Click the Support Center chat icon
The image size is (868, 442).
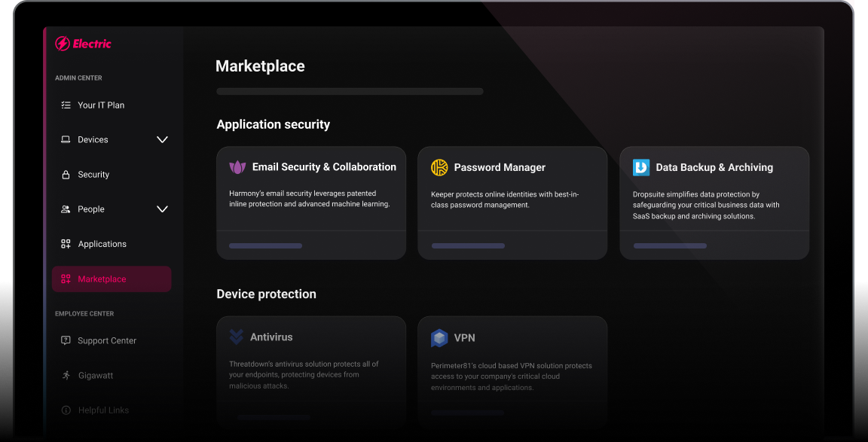[66, 341]
